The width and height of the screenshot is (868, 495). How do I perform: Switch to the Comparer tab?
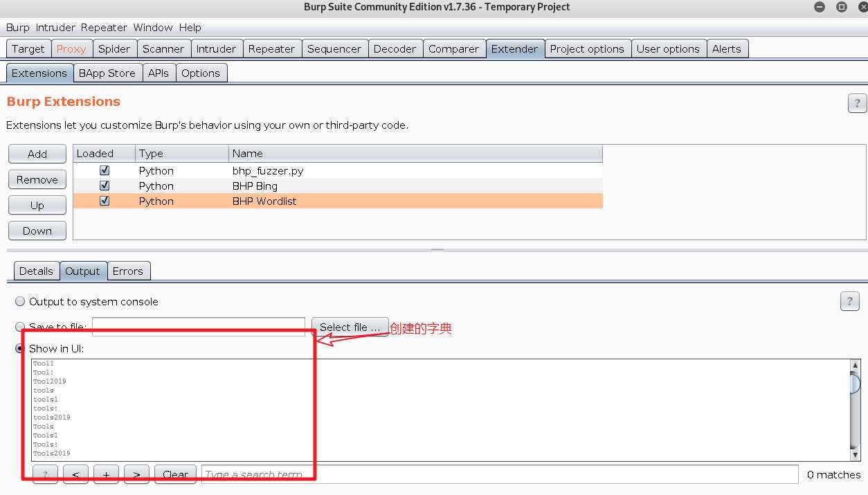pyautogui.click(x=453, y=49)
